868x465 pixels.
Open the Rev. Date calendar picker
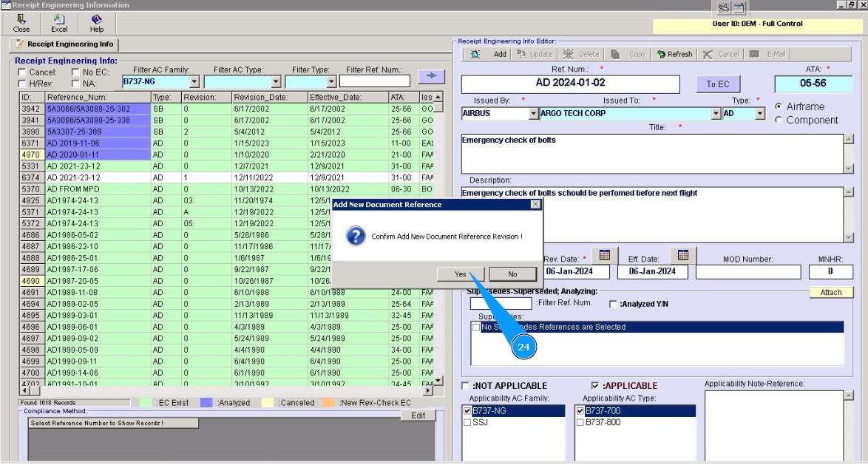pyautogui.click(x=604, y=255)
